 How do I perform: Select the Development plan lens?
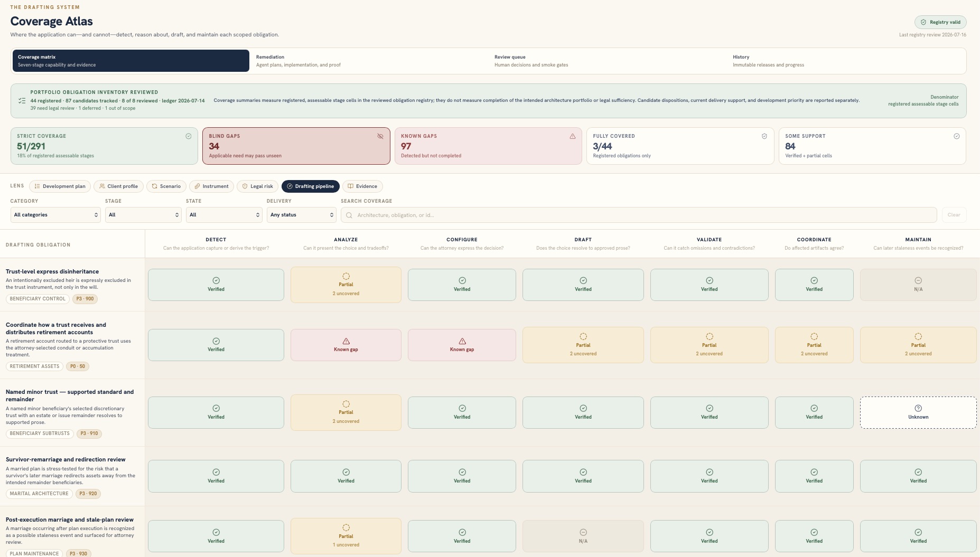tap(60, 186)
